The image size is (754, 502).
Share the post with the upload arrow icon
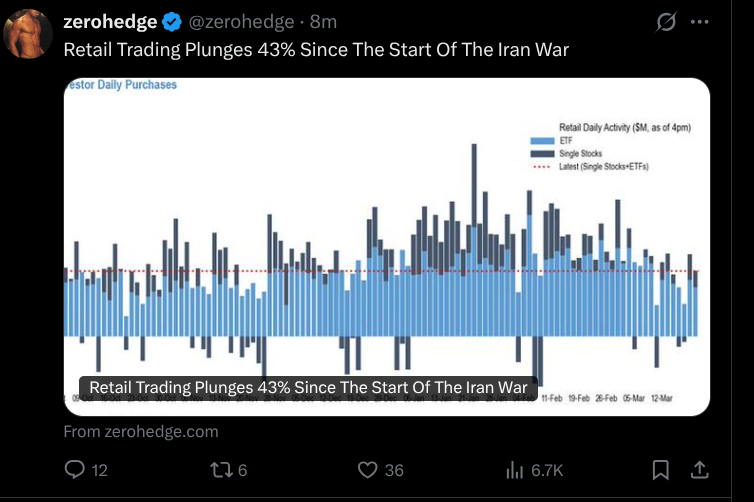pyautogui.click(x=700, y=469)
